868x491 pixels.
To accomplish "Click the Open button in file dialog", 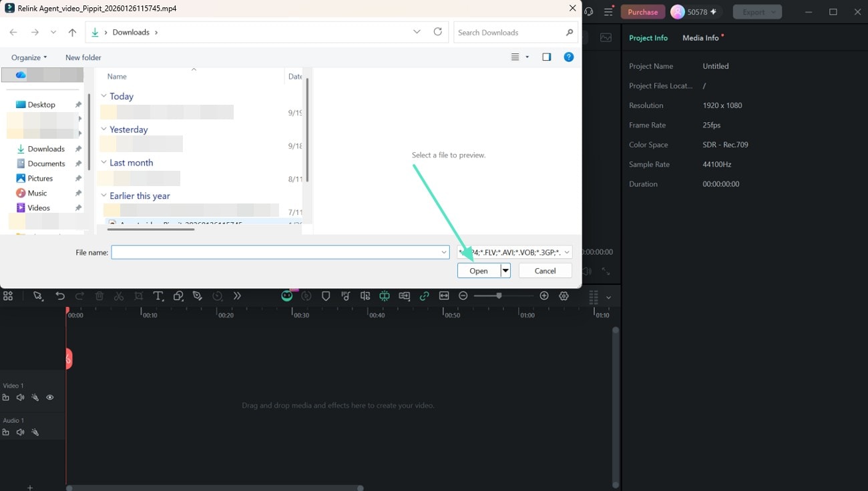I will pos(479,271).
